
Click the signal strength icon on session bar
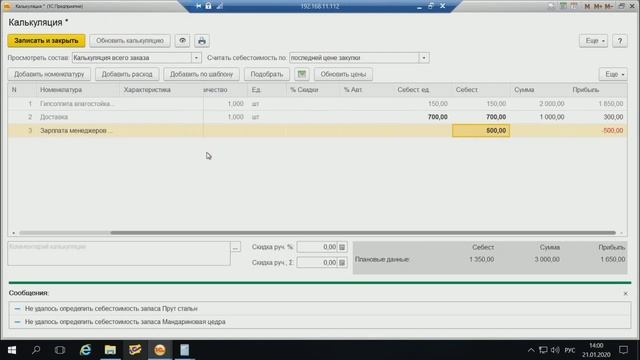click(220, 6)
